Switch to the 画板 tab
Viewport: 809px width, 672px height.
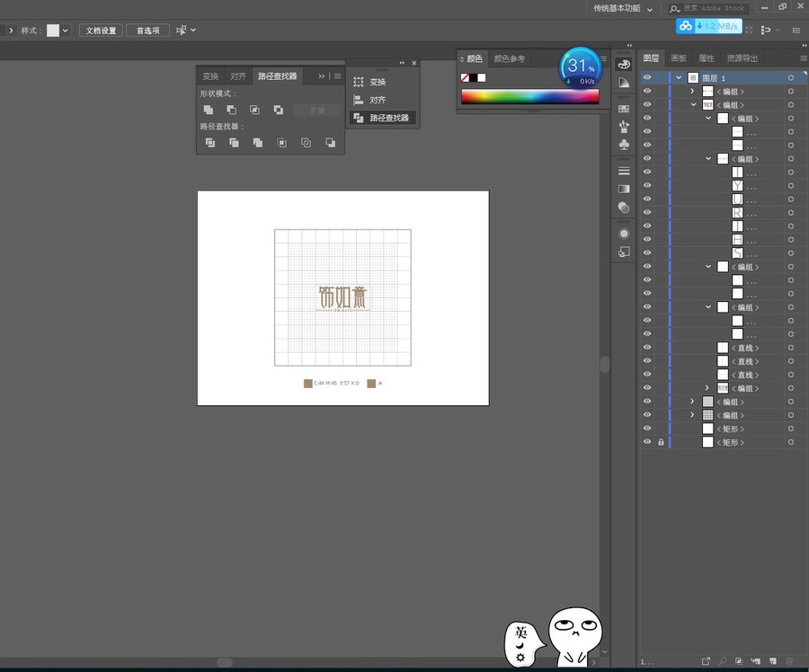pyautogui.click(x=679, y=58)
